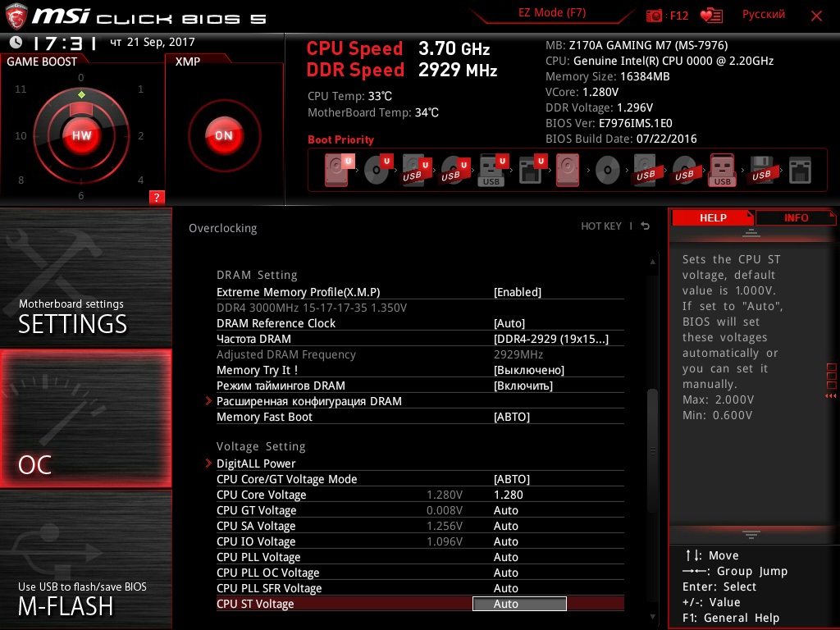
Task: Edit the CPU IO Voltage Auto field
Action: 505,541
